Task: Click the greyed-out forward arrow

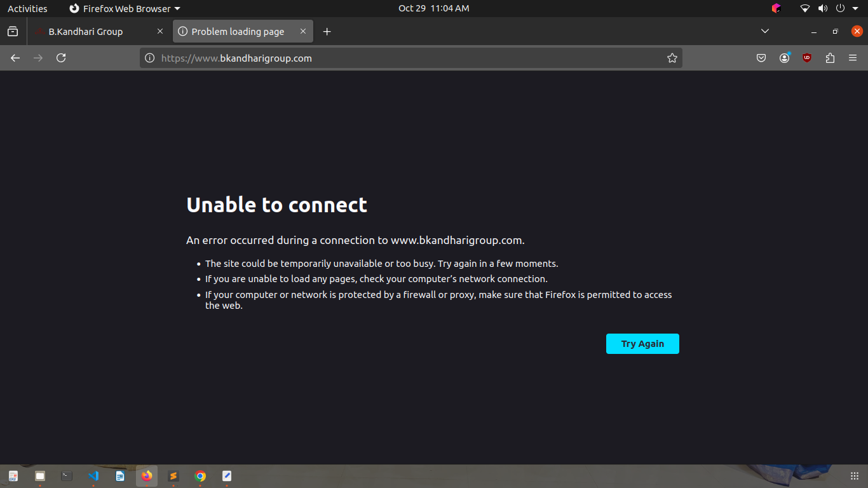Action: 38,58
